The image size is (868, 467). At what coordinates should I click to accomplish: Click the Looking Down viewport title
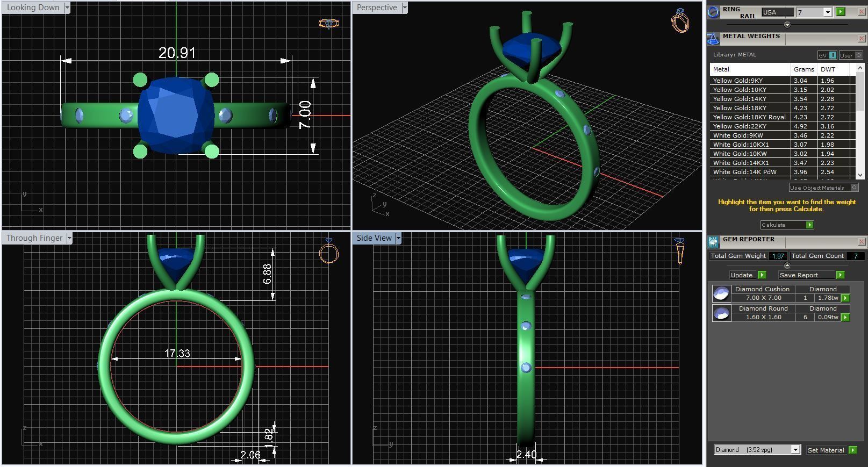[x=33, y=8]
